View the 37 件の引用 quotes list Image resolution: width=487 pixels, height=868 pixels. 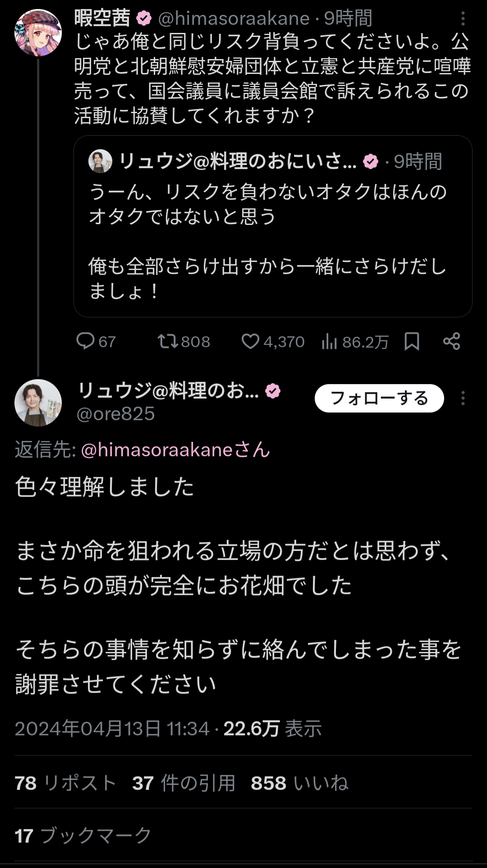(x=184, y=783)
